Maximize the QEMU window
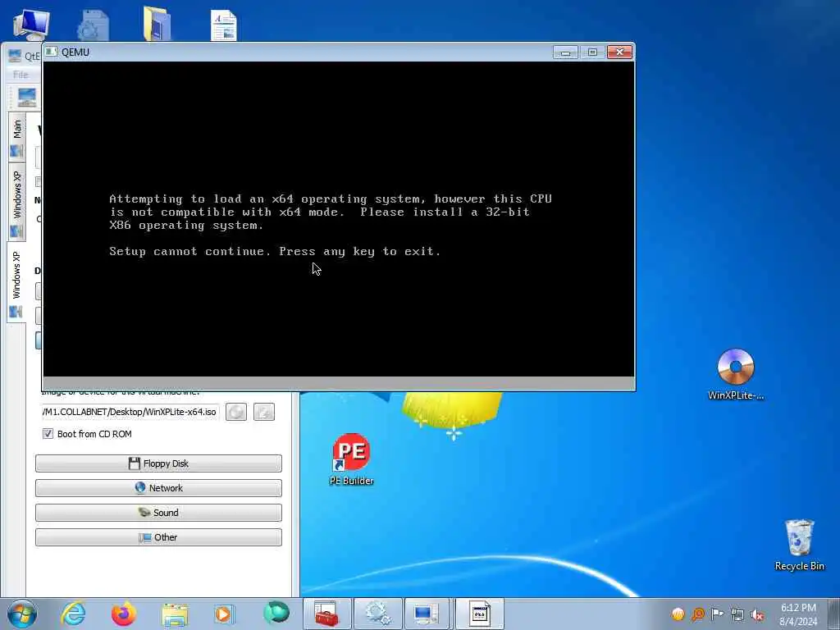840x630 pixels. coord(592,52)
